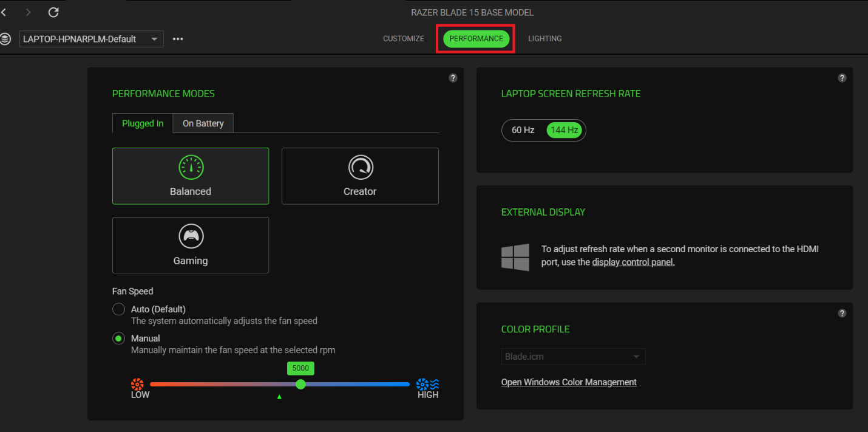
Task: Open Windows Color Management
Action: [568, 382]
